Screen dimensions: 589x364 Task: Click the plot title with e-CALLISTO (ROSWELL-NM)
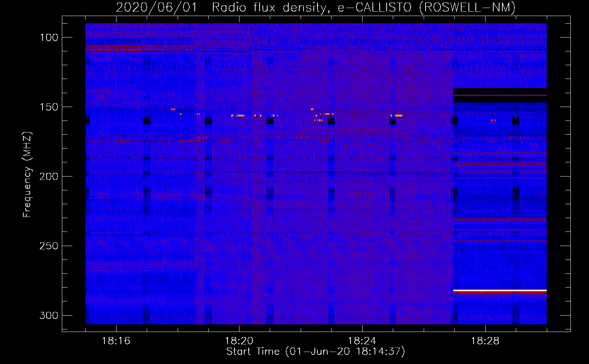pos(316,7)
